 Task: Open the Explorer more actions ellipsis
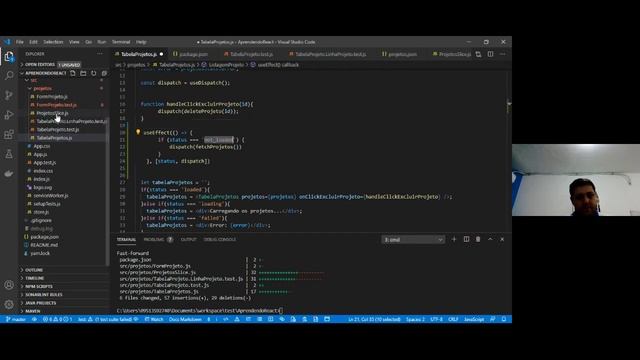(x=100, y=54)
